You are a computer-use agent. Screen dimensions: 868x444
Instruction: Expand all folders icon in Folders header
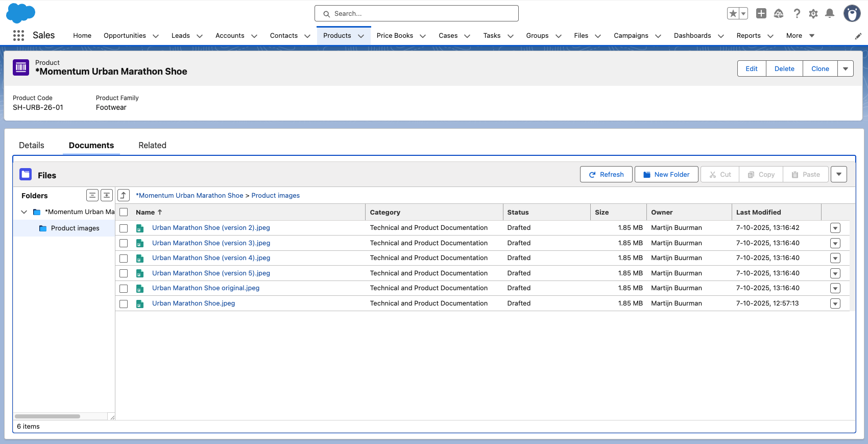coord(107,195)
